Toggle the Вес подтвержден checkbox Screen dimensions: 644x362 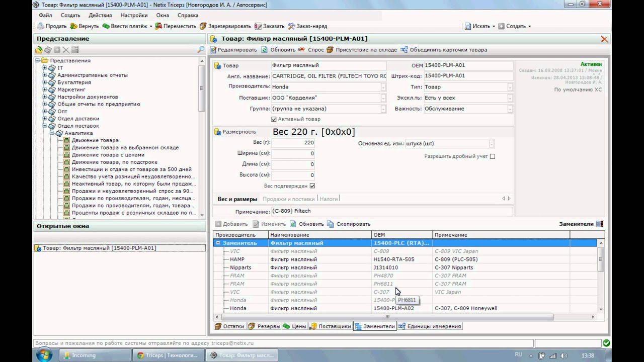312,186
